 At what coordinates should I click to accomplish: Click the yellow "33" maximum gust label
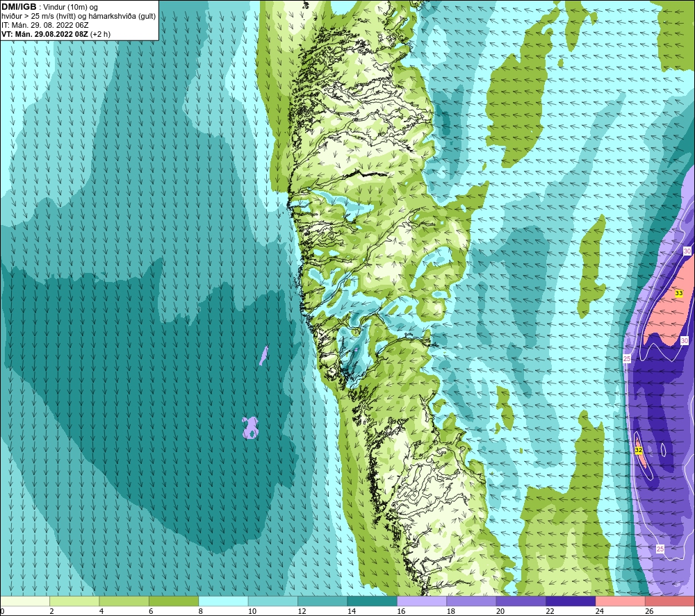coord(678,293)
